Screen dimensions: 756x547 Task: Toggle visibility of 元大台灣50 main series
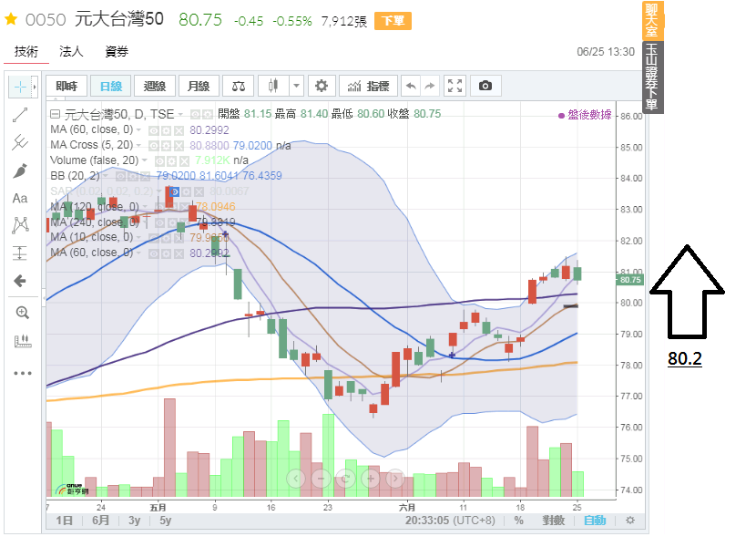(x=195, y=115)
